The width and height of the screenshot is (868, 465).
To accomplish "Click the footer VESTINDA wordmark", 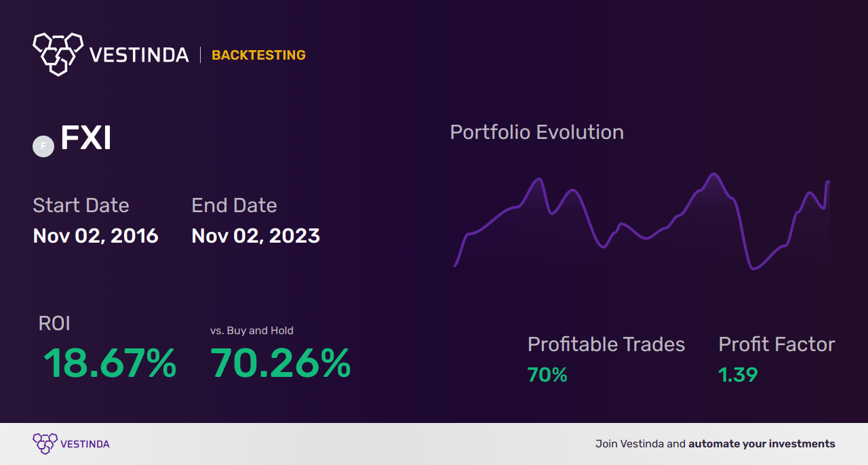I will point(85,444).
